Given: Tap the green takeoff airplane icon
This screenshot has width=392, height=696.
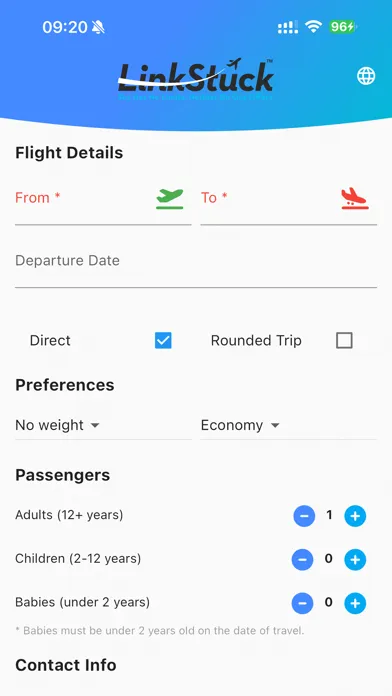Looking at the screenshot, I should click(x=170, y=198).
